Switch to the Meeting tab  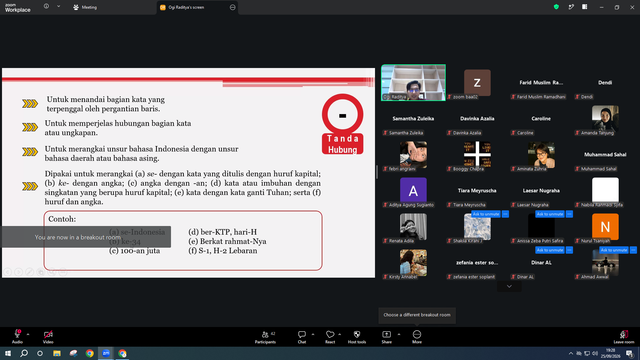[85, 7]
